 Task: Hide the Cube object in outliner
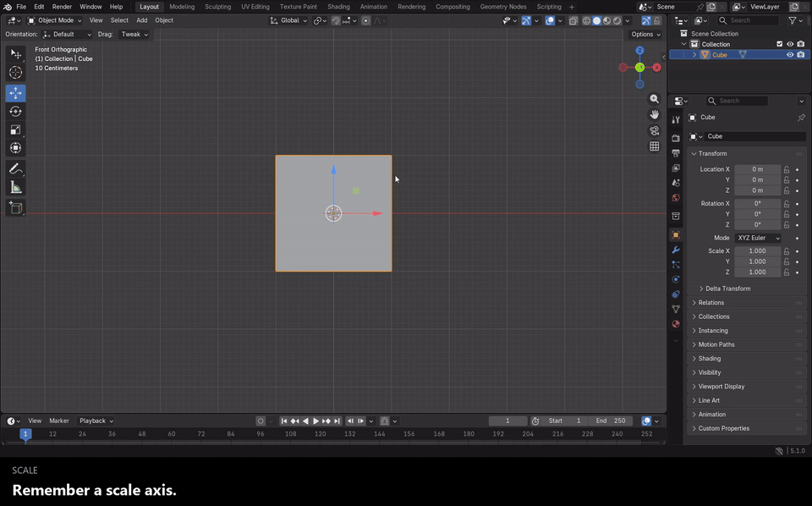coord(790,55)
